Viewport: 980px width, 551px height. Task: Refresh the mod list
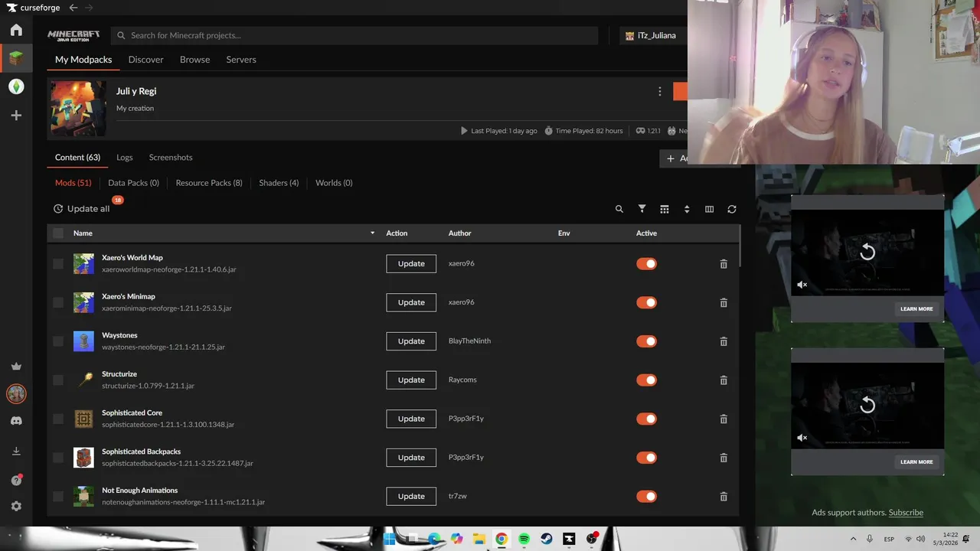[732, 209]
